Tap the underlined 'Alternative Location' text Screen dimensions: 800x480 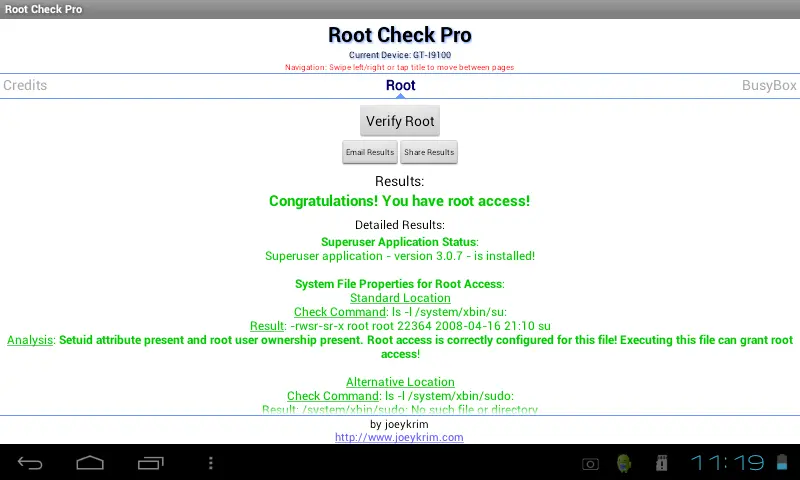click(x=401, y=382)
